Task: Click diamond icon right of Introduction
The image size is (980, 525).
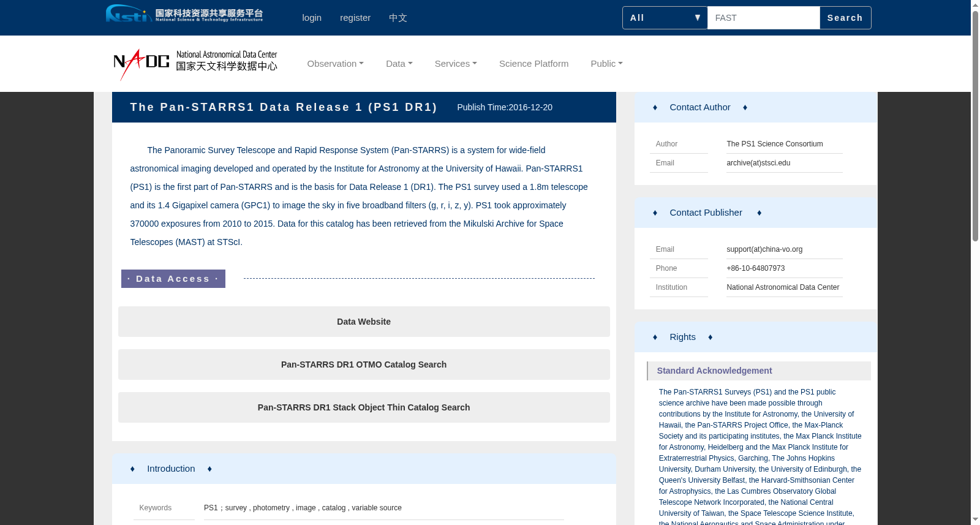Action: [209, 469]
